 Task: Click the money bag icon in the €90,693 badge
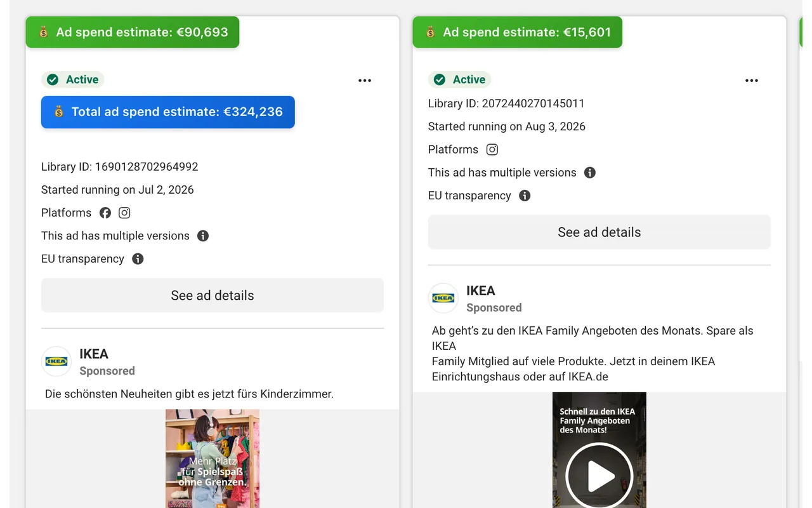44,32
